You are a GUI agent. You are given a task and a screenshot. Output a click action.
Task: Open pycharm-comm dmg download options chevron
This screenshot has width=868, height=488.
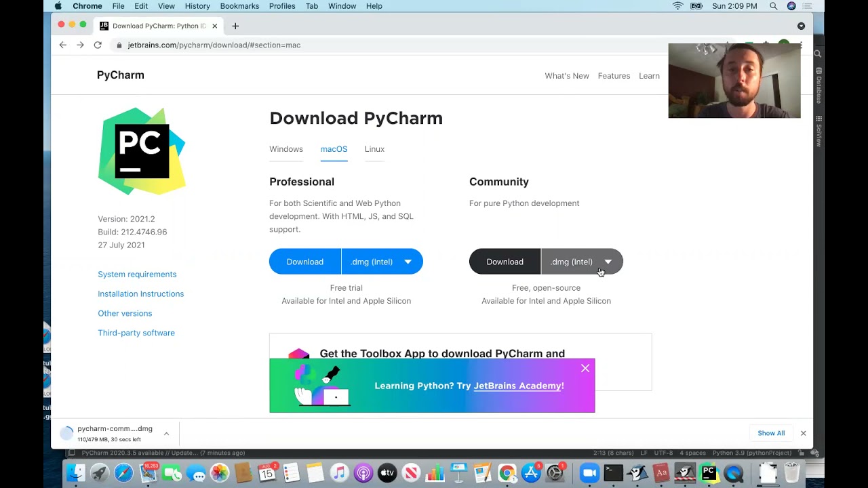[x=166, y=434]
